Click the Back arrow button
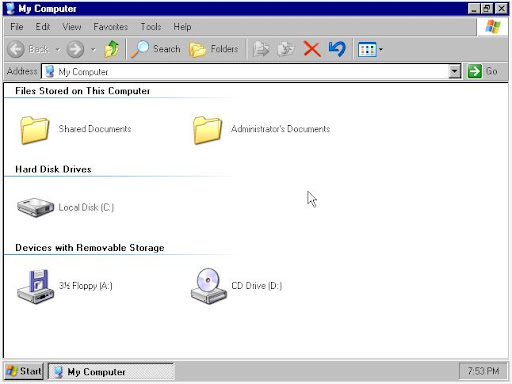Viewport: 512px width, 384px height. point(16,49)
